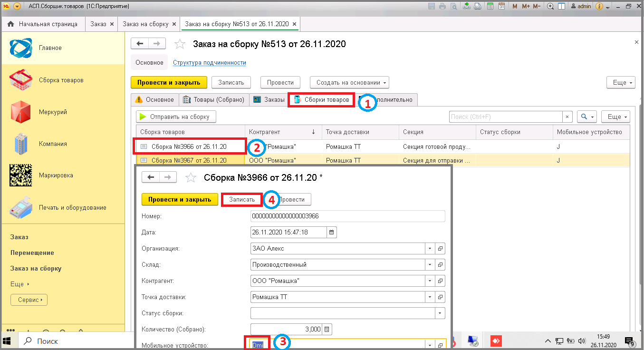
Task: Select row Сборка №3966 от 26.11.20
Action: tap(383, 147)
